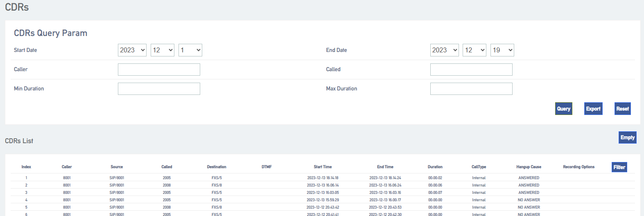Select start time 2023-12-13 15:59:29
This screenshot has width=644, height=216.
click(323, 200)
